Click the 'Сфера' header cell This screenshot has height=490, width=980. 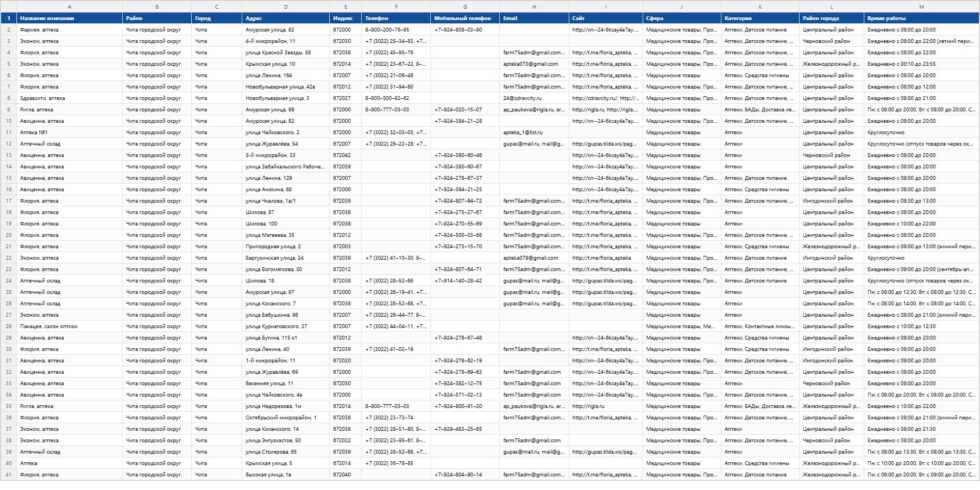pyautogui.click(x=682, y=18)
